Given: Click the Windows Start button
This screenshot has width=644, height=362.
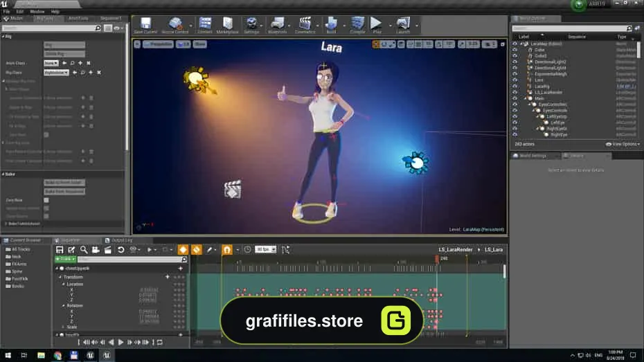Looking at the screenshot, I should tap(8, 356).
